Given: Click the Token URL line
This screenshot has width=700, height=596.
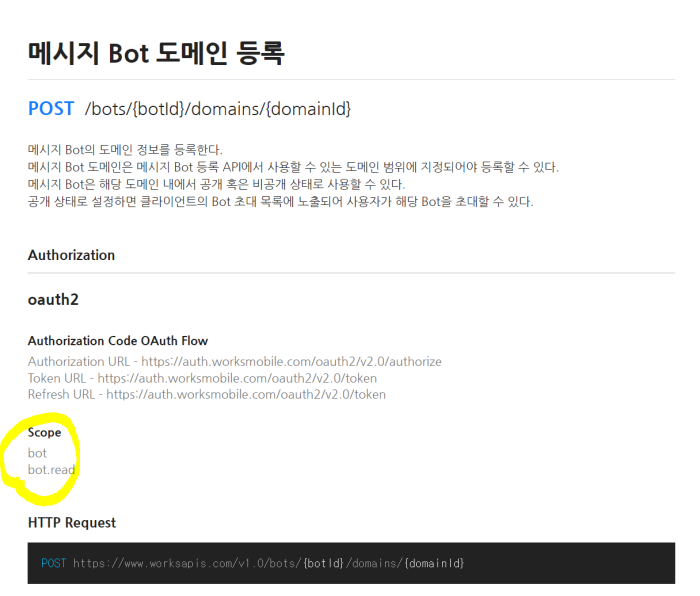Looking at the screenshot, I should click(x=202, y=378).
